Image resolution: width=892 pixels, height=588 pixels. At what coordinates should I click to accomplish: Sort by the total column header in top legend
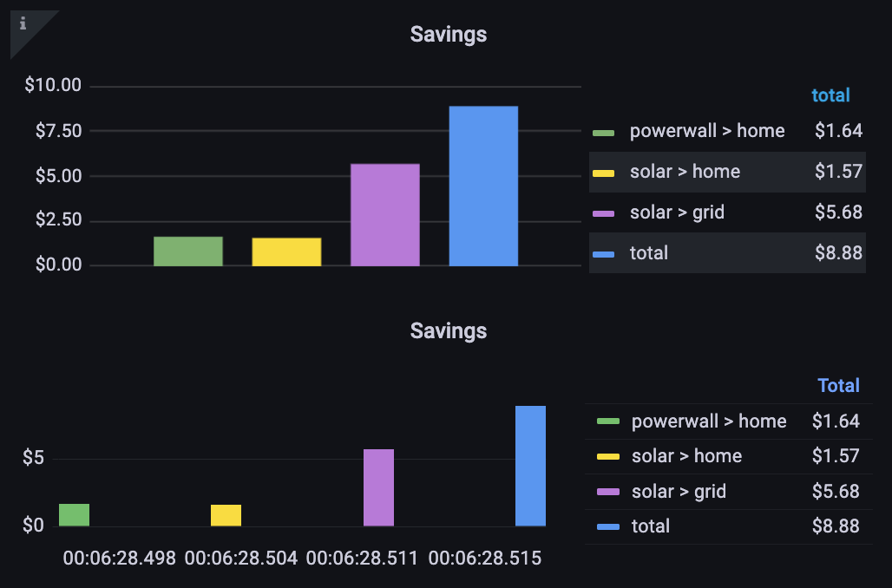830,95
